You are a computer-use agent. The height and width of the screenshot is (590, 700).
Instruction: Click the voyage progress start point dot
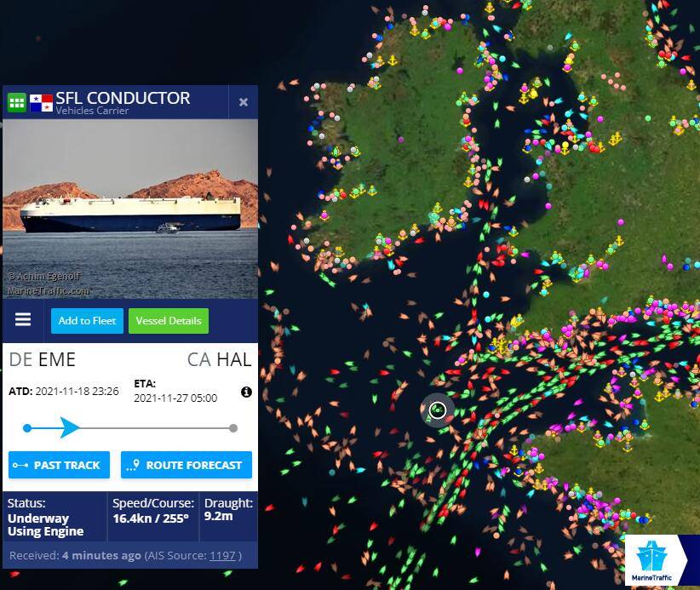point(27,428)
